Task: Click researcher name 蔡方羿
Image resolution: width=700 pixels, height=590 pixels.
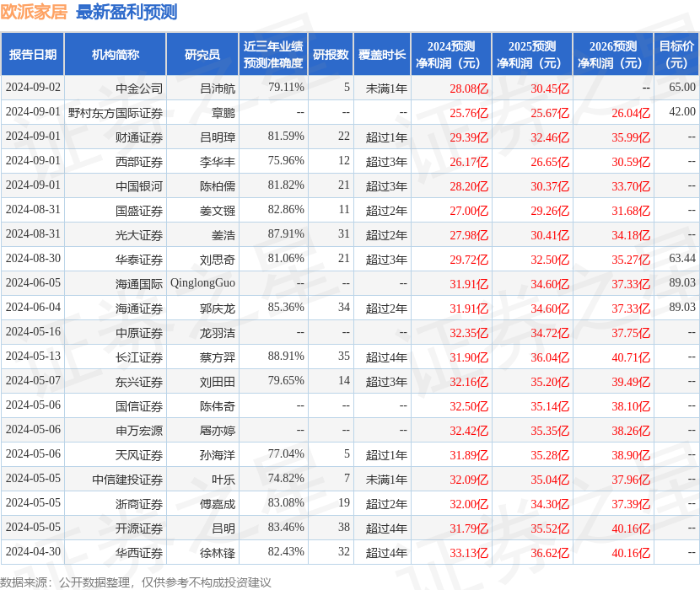Action: [x=218, y=357]
